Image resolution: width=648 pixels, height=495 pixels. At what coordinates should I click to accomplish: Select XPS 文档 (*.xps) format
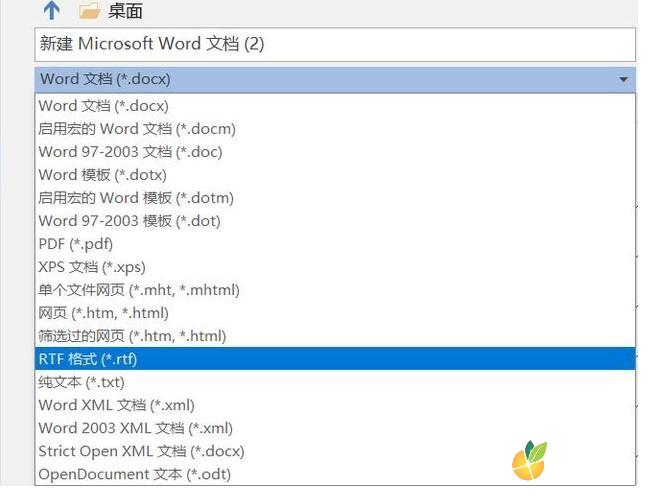tap(335, 267)
